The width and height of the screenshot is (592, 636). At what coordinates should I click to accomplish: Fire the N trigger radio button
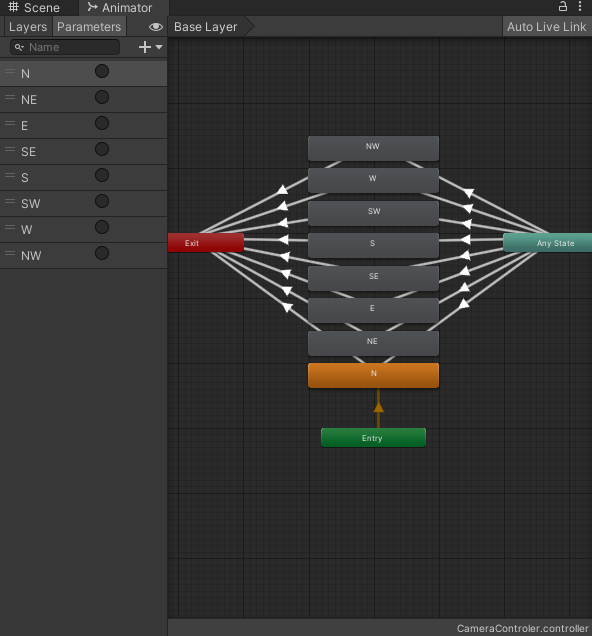[102, 71]
